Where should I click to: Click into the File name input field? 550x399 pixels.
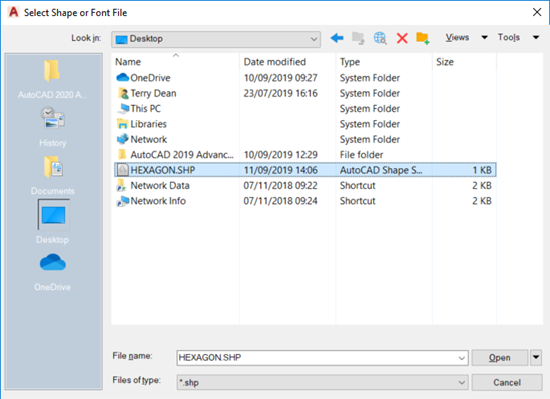(x=316, y=358)
